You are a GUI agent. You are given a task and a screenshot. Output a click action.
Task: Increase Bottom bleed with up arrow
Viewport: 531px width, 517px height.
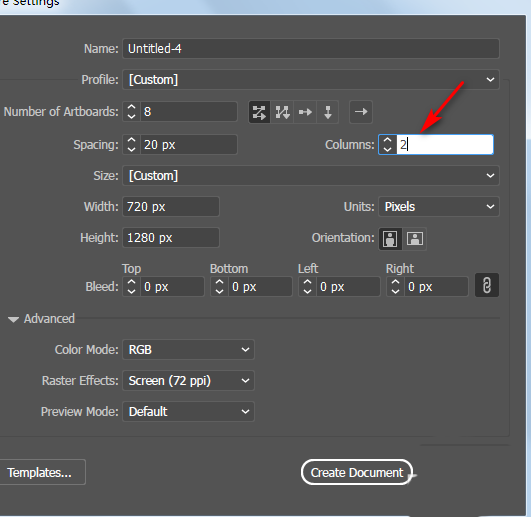[219, 282]
